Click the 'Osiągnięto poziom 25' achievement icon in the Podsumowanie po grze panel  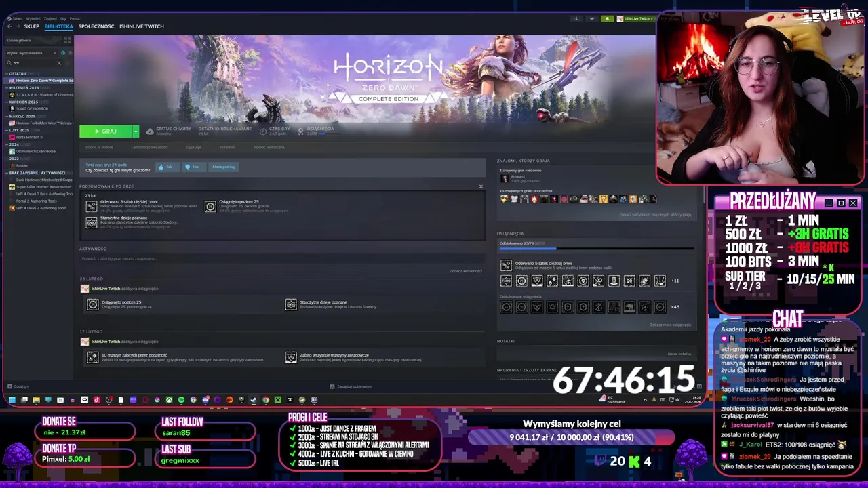point(210,207)
